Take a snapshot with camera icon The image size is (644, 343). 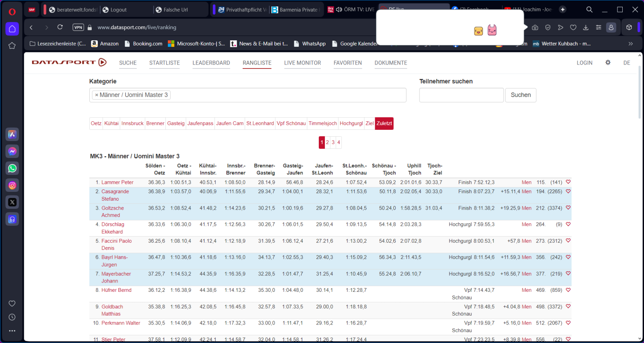535,27
